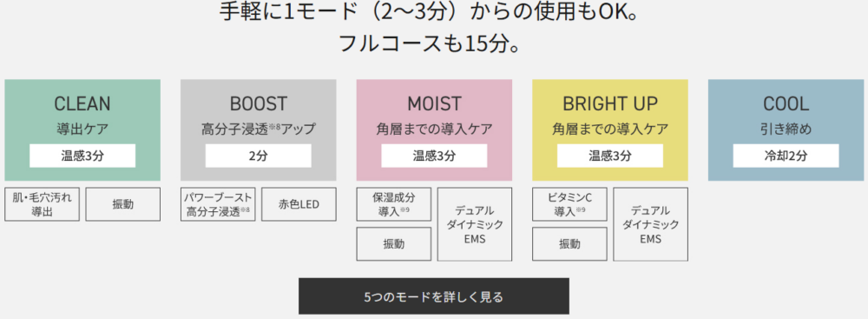Click the 2分 label in BOOST card

tap(258, 156)
